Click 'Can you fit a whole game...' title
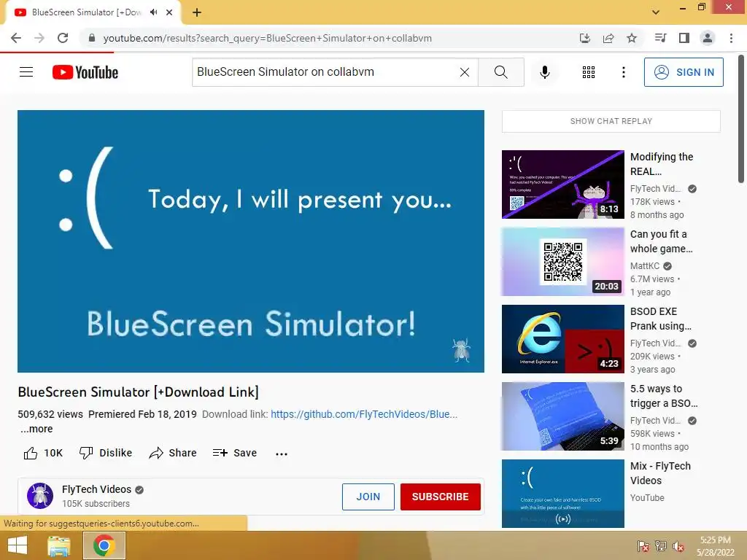This screenshot has height=560, width=747. point(661,241)
